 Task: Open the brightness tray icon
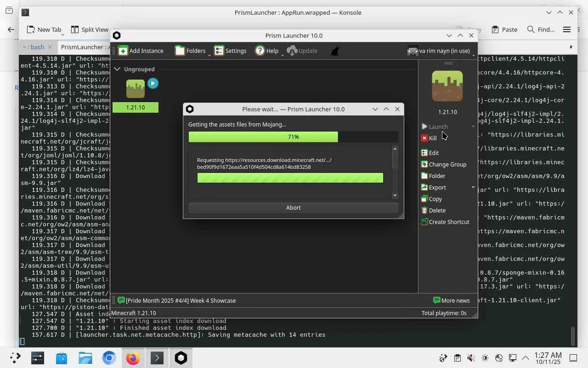click(485, 358)
